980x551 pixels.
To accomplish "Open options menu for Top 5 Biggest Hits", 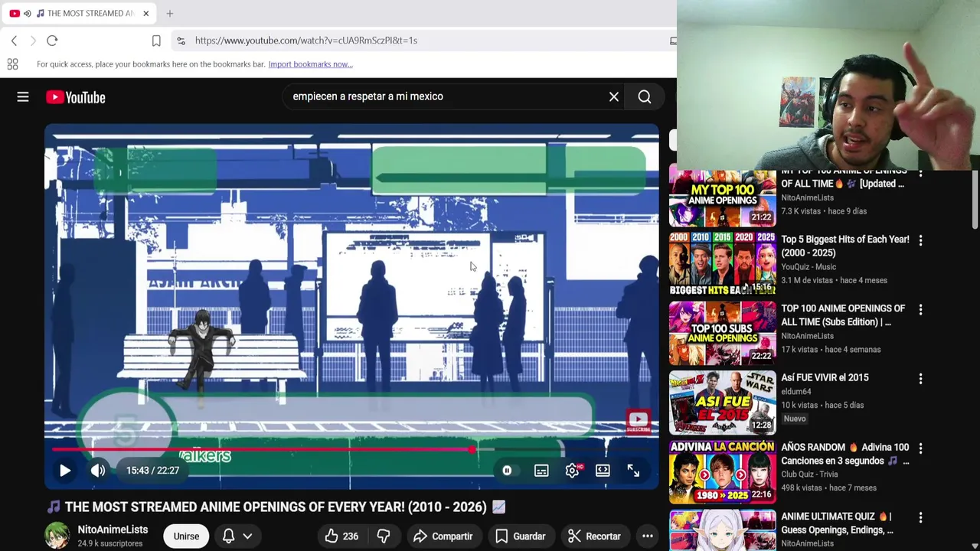I will click(x=920, y=240).
